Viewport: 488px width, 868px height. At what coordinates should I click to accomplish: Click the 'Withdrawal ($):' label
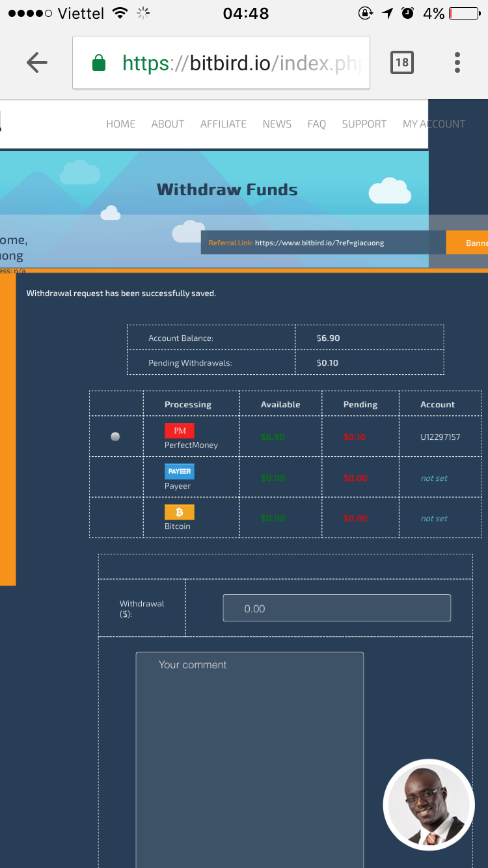point(142,608)
